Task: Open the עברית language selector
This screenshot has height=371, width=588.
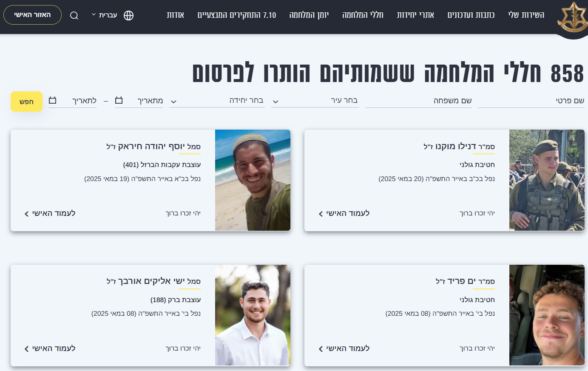Action: (104, 15)
